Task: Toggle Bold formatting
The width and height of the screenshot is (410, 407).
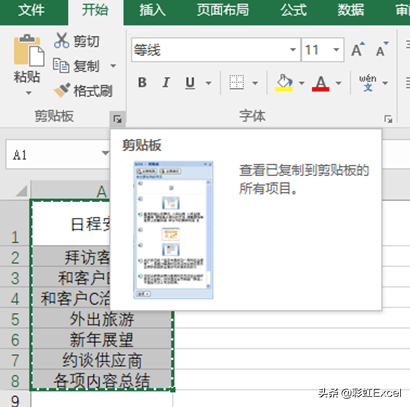Action: (x=142, y=82)
